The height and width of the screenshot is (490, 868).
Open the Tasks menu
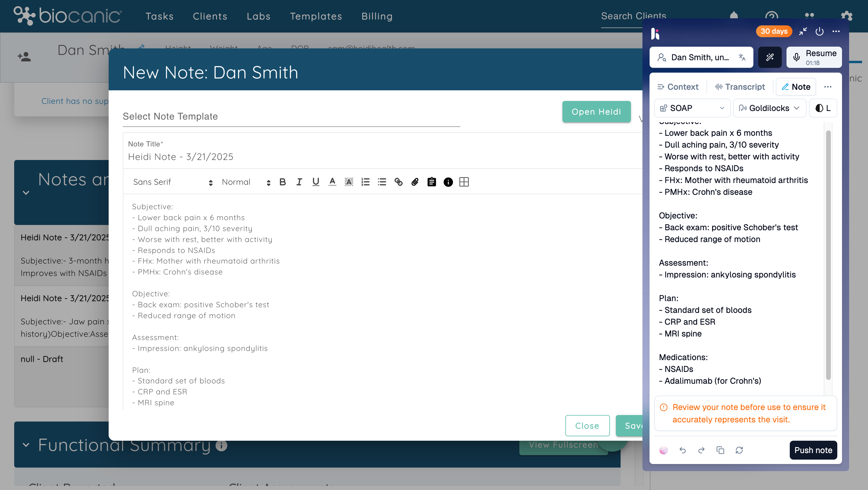pyautogui.click(x=159, y=16)
